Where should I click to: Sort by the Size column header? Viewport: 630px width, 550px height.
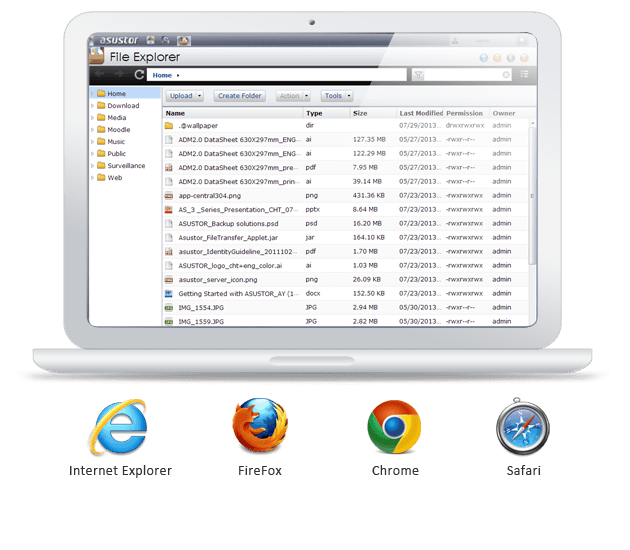373,113
